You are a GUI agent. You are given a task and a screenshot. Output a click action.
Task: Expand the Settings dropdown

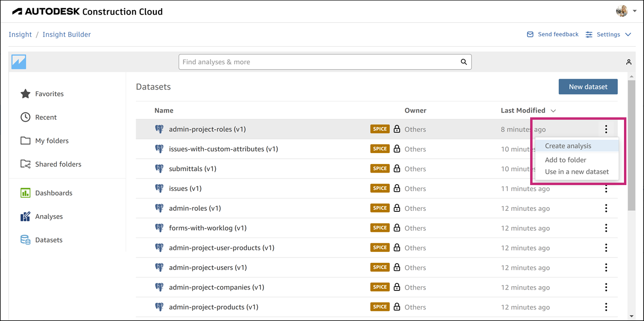pos(628,34)
